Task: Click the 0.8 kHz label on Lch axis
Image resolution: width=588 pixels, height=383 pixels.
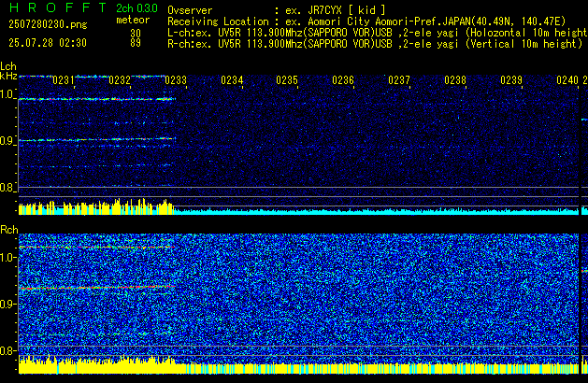Action: tap(7, 188)
